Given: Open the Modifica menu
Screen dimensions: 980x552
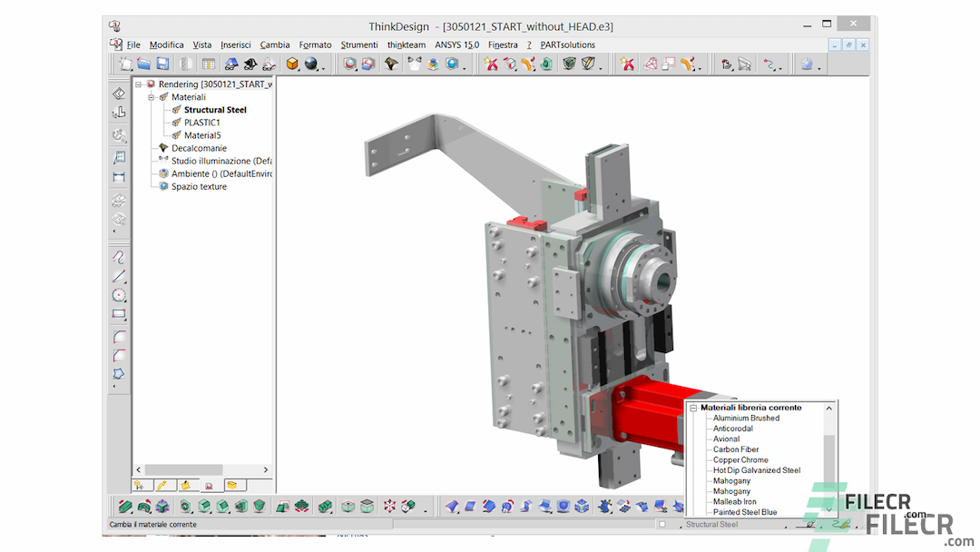Looking at the screenshot, I should coord(166,44).
